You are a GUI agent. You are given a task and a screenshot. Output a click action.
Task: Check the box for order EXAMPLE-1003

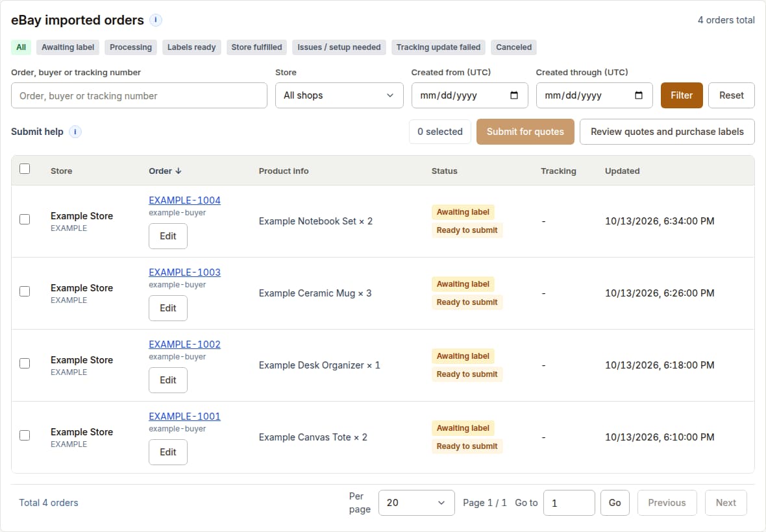pyautogui.click(x=25, y=291)
